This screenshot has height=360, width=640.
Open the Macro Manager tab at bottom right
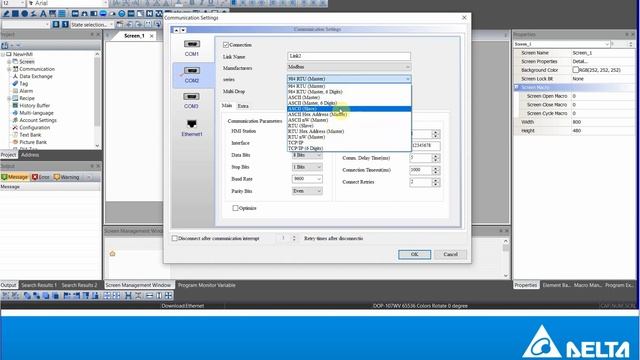coord(587,285)
